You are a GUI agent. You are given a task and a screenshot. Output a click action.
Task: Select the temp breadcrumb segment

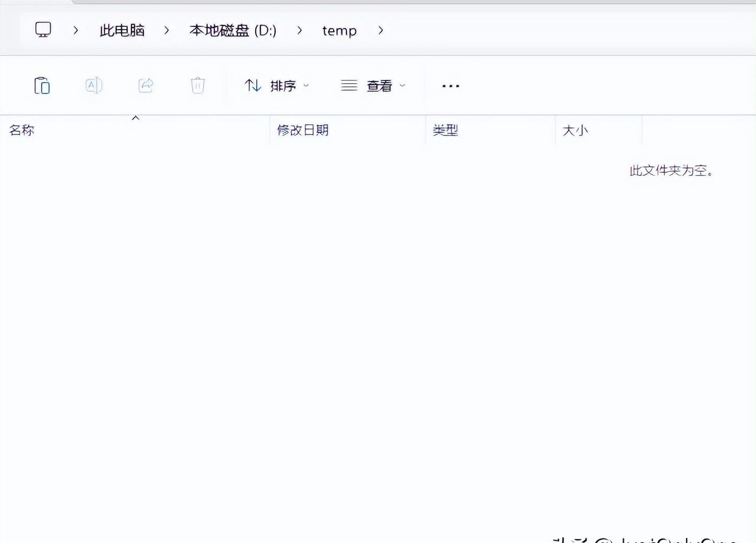(340, 31)
